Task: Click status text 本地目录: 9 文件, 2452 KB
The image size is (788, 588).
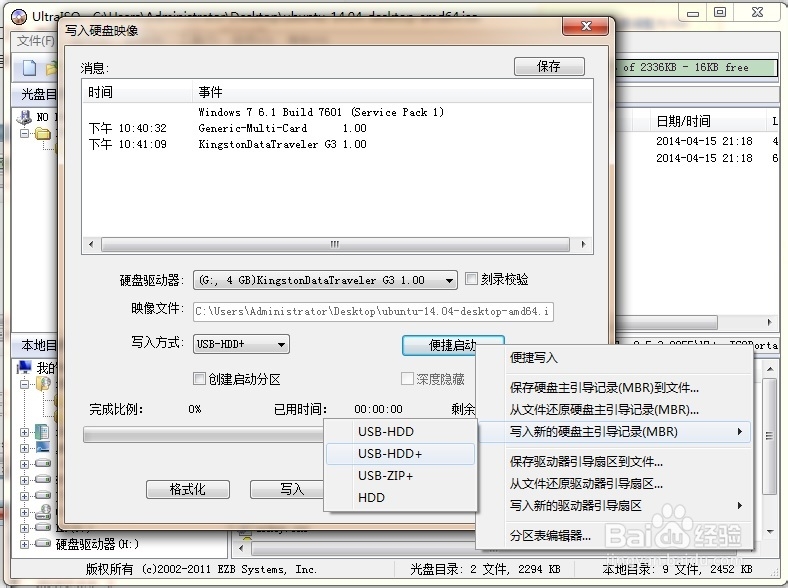Action: pyautogui.click(x=677, y=569)
